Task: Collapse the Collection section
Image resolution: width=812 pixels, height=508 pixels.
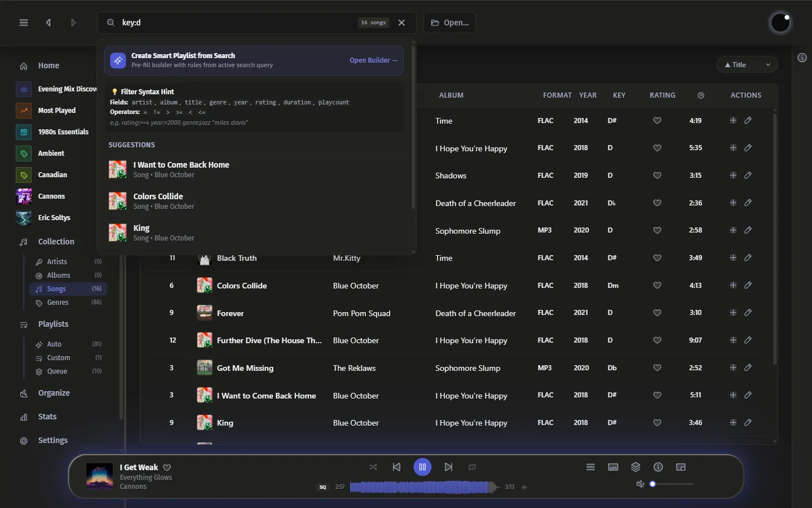Action: pyautogui.click(x=56, y=242)
